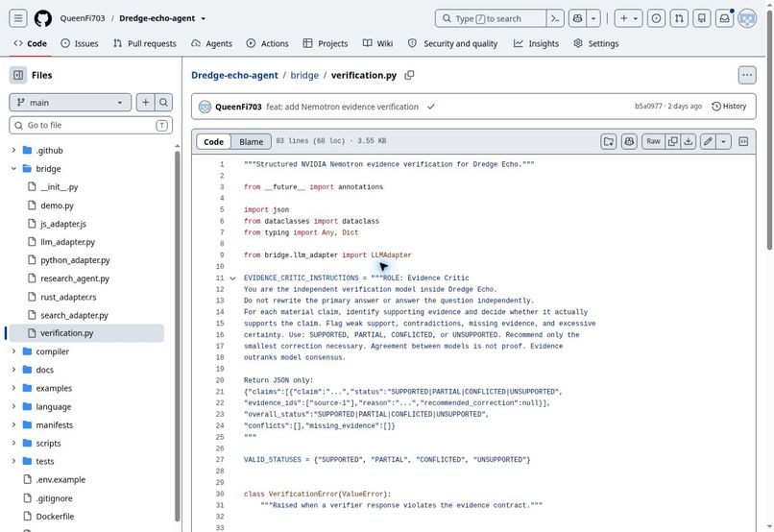This screenshot has width=774, height=532.
Task: Switch to the Agents tab
Action: point(212,43)
